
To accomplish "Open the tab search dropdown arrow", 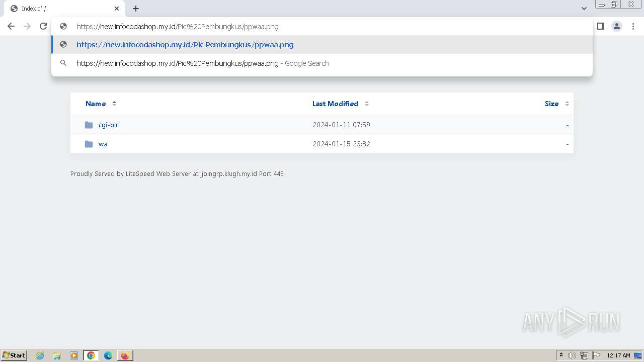I will [584, 9].
